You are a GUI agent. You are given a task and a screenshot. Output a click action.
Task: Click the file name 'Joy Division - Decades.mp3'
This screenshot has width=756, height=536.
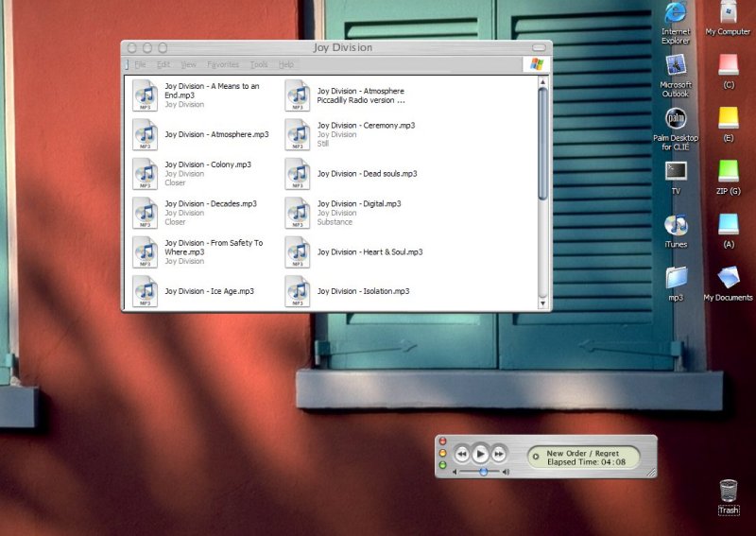tap(211, 203)
